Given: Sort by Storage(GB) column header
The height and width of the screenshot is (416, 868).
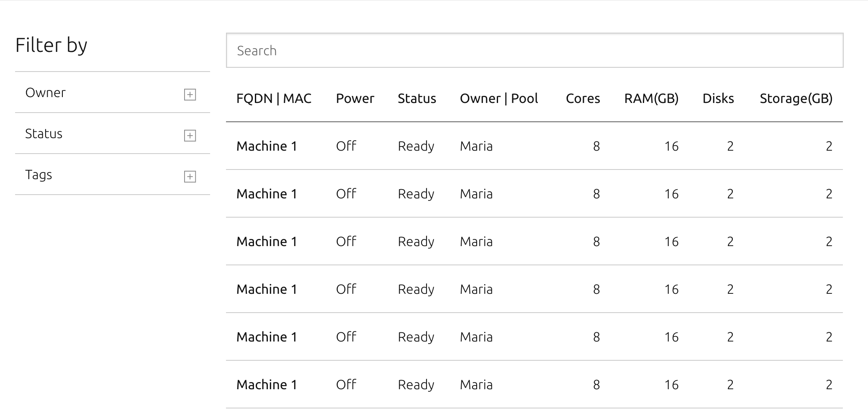Looking at the screenshot, I should click(796, 98).
